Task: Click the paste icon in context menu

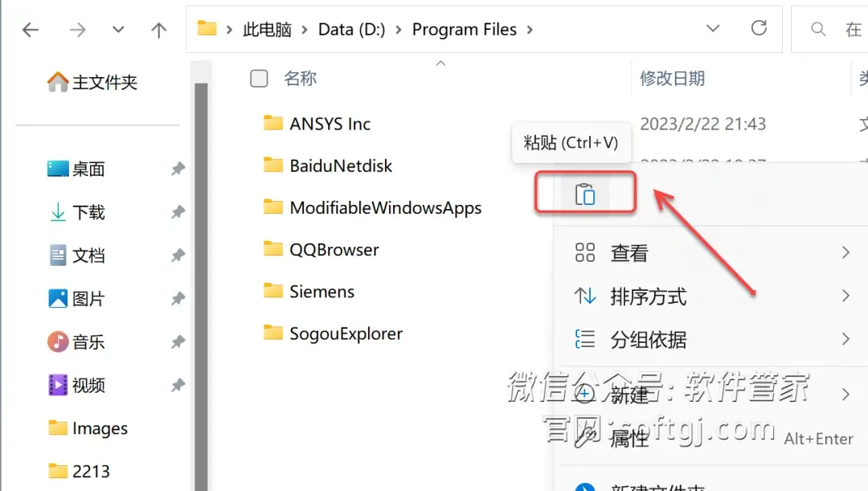Action: point(585,194)
